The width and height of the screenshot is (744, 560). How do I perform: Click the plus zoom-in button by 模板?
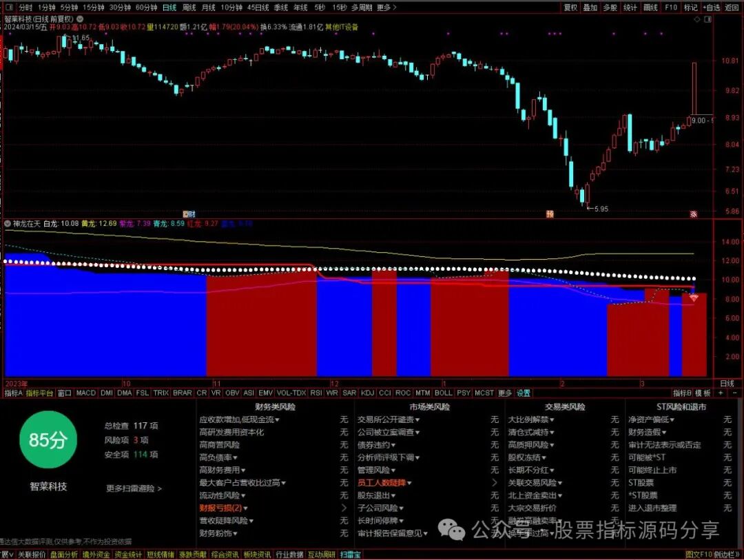pyautogui.click(x=721, y=393)
